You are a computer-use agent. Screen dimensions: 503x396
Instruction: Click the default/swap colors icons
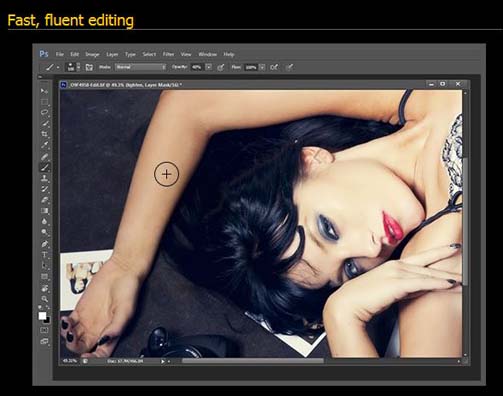click(43, 307)
